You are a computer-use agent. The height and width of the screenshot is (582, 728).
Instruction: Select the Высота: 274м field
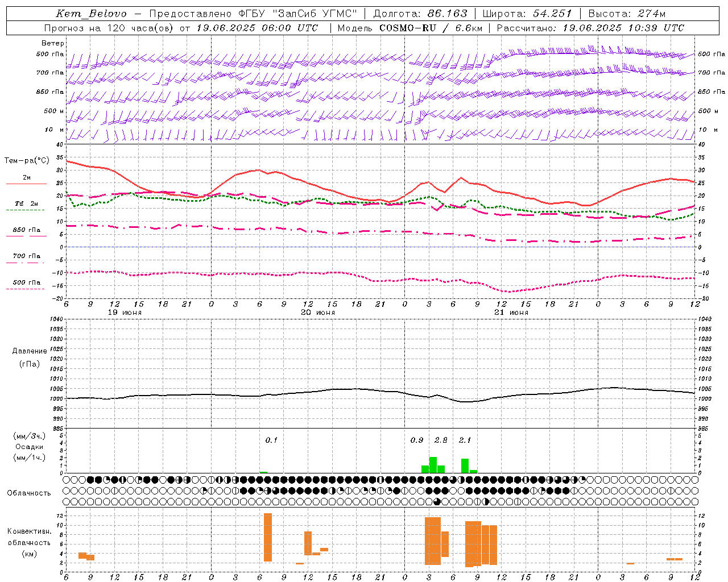coord(627,14)
